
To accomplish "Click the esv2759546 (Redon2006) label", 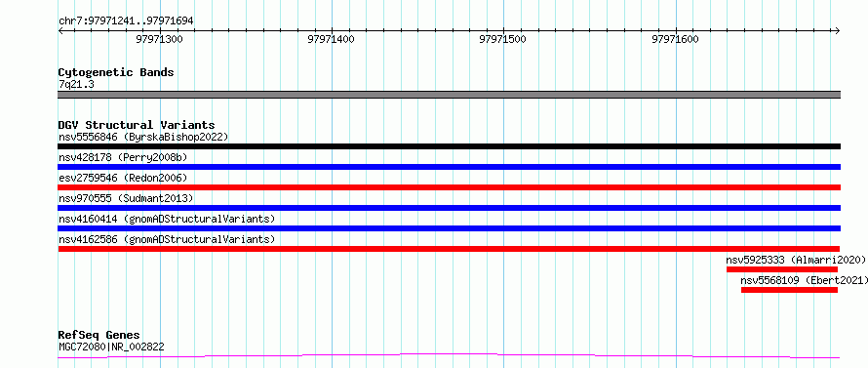I will coord(122,178).
